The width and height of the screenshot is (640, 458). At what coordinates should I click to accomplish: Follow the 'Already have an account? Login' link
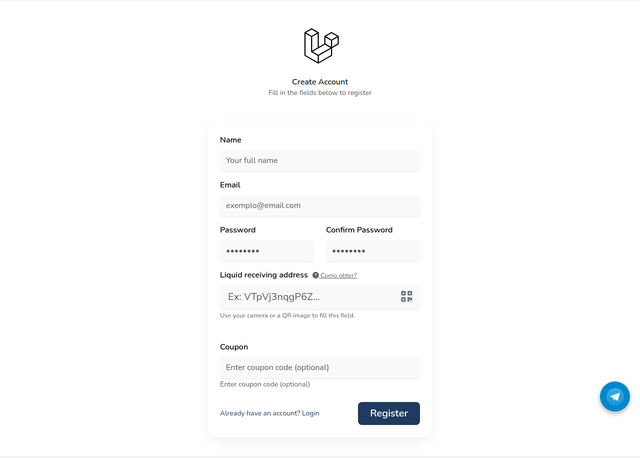pos(269,413)
